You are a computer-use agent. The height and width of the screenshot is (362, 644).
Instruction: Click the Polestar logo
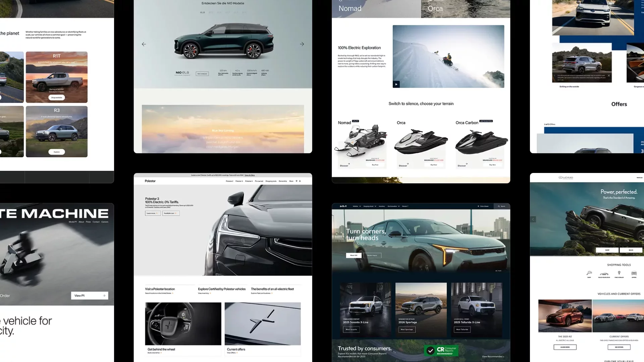coord(150,181)
